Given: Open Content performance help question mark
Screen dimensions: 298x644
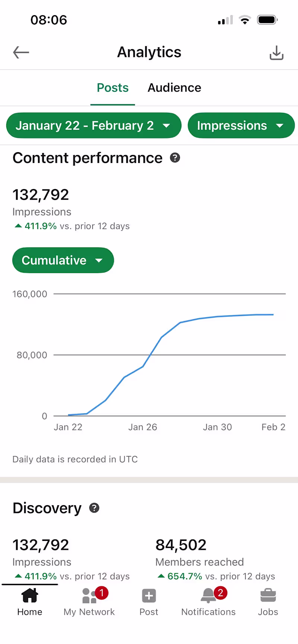Looking at the screenshot, I should point(175,158).
